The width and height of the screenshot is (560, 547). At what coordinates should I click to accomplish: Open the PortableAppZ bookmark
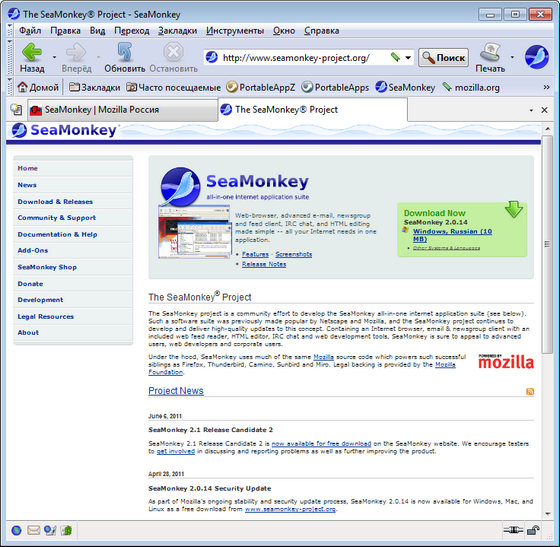[x=261, y=87]
